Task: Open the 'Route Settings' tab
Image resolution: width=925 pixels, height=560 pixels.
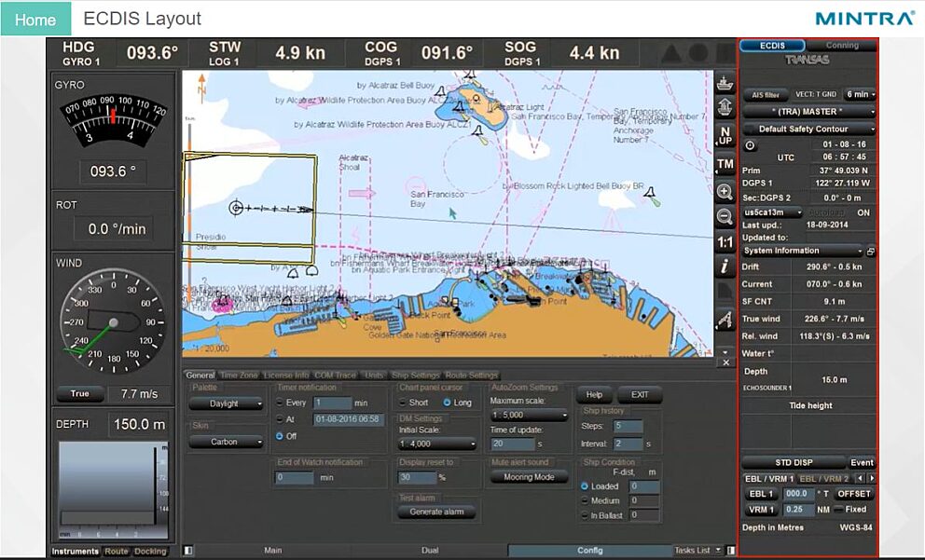Action: tap(471, 375)
